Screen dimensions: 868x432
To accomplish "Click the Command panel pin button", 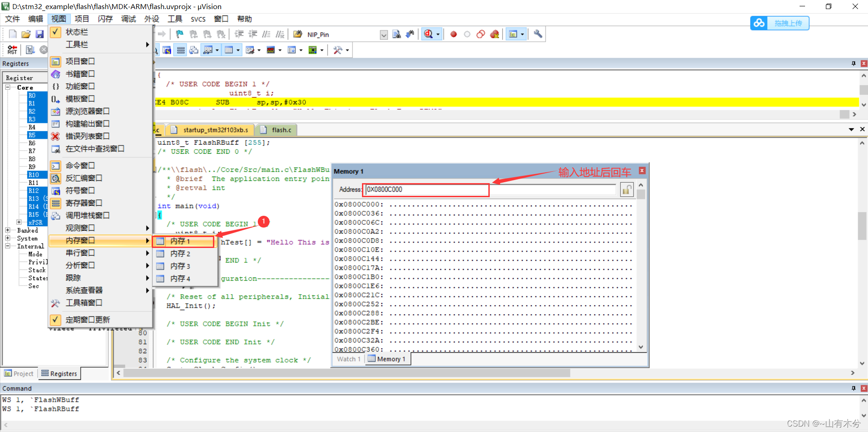I will click(854, 388).
